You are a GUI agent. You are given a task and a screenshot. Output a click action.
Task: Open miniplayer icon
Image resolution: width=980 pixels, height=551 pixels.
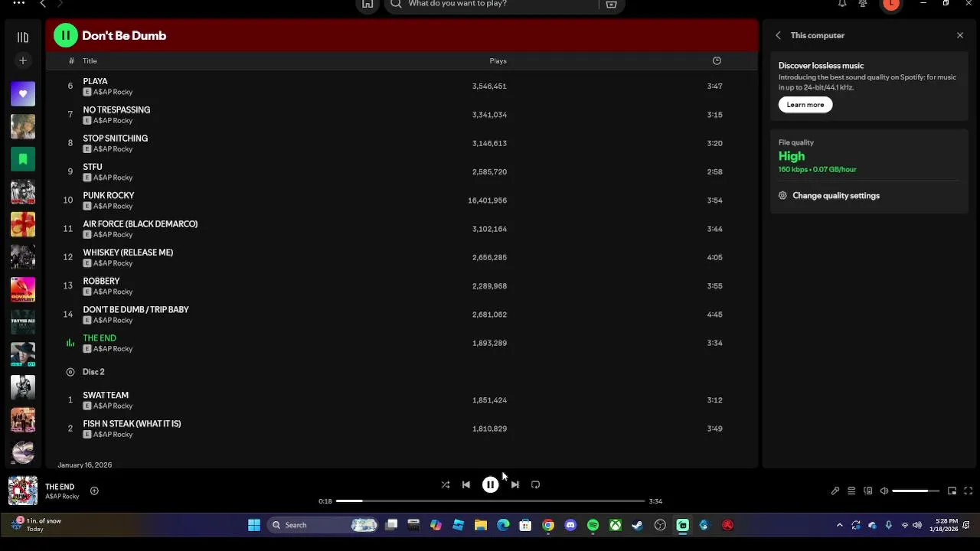coord(952,491)
